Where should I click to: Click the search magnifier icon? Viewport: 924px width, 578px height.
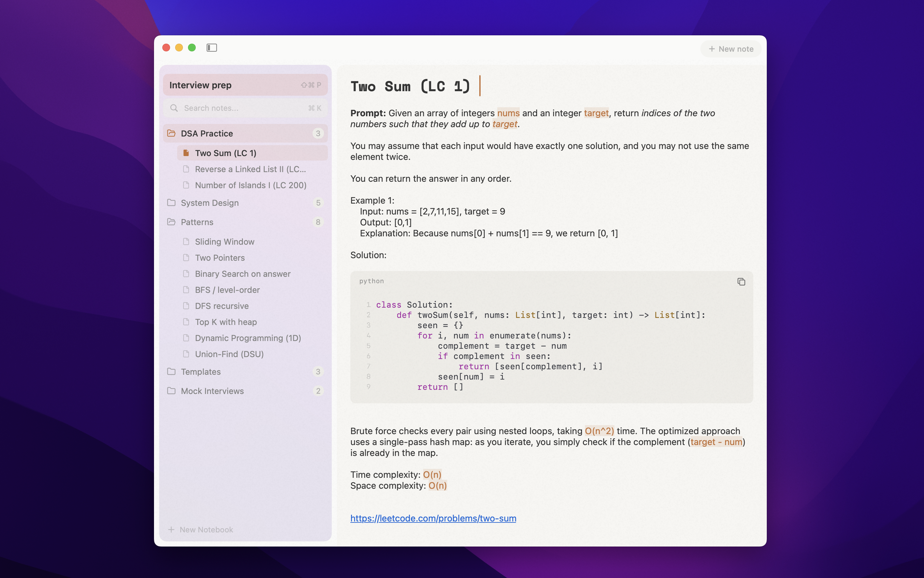coord(174,108)
